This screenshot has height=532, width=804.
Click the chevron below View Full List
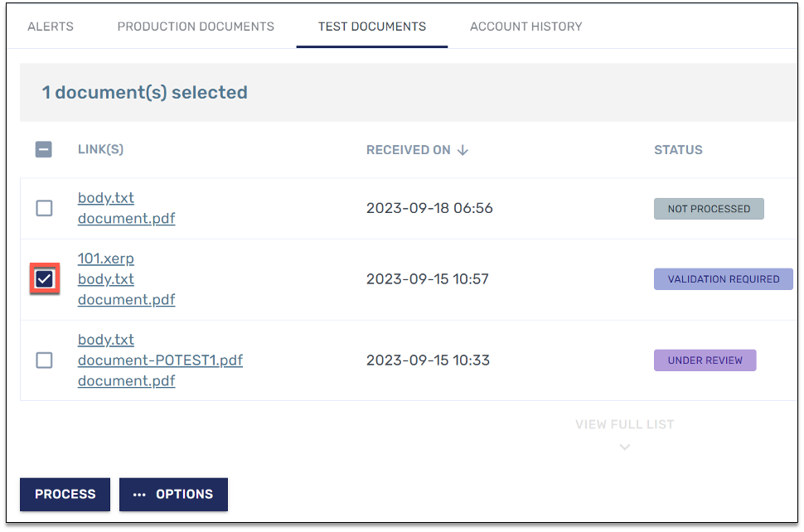[x=624, y=447]
